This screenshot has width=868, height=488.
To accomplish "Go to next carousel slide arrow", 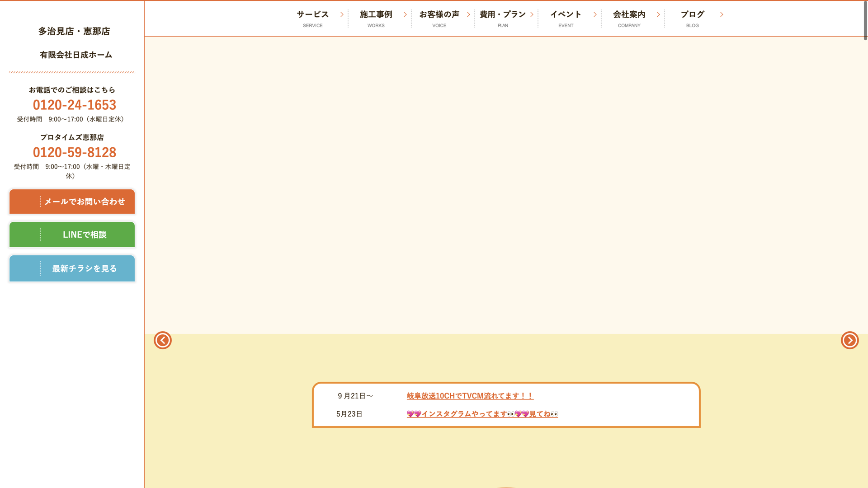I will coord(850,340).
